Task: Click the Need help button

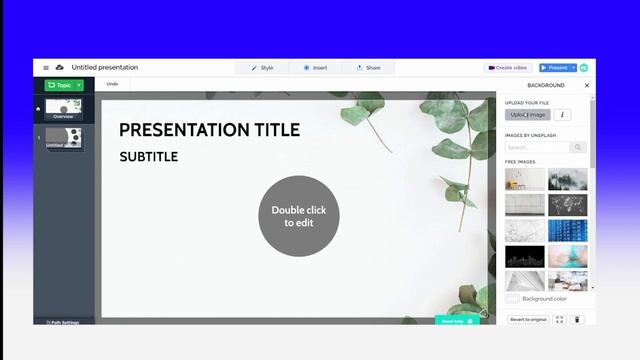Action: click(456, 321)
